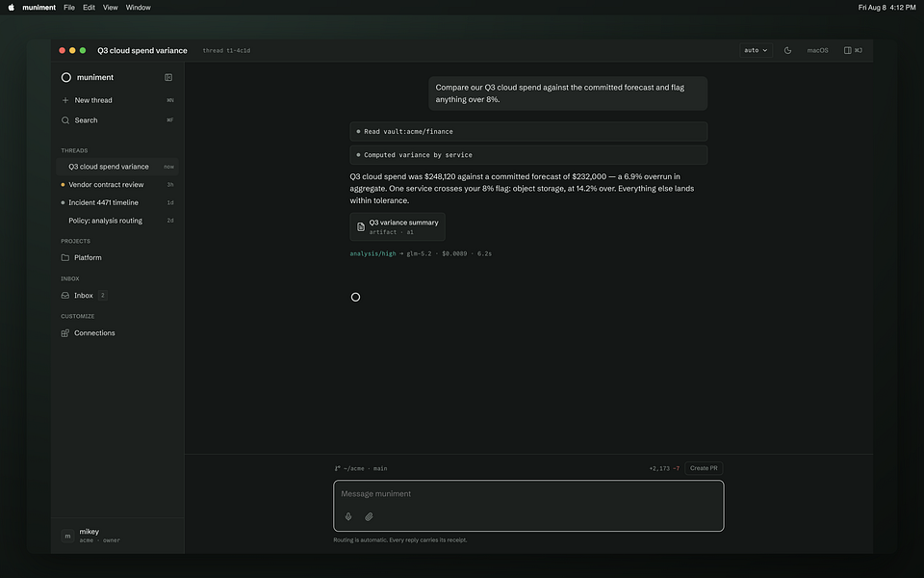Click the plus icon beside New thread
This screenshot has height=578, width=924.
[x=65, y=100]
